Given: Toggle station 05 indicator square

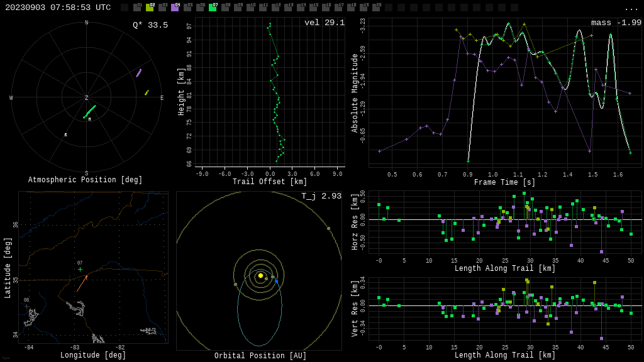Looking at the screenshot, I should click(187, 7).
